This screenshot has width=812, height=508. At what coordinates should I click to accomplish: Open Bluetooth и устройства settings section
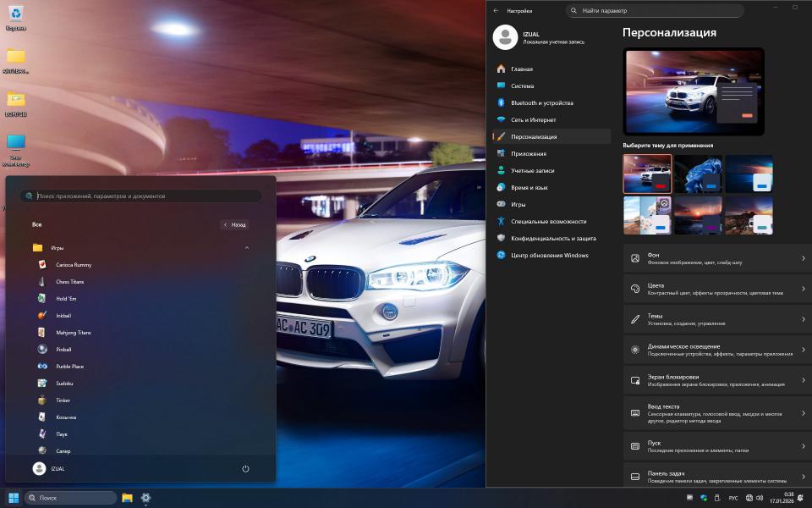point(541,102)
